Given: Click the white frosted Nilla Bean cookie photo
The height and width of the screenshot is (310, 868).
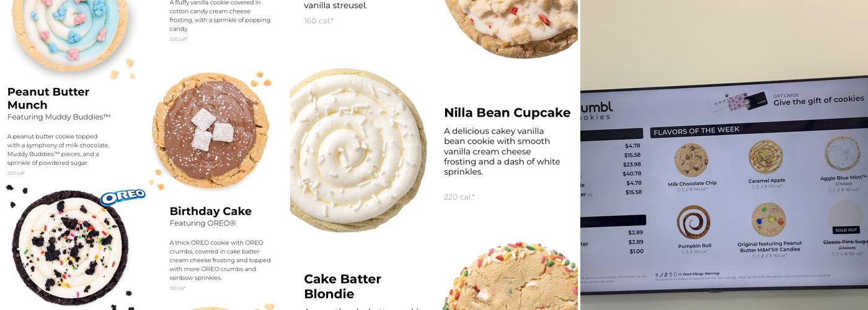Looking at the screenshot, I should coord(358,150).
